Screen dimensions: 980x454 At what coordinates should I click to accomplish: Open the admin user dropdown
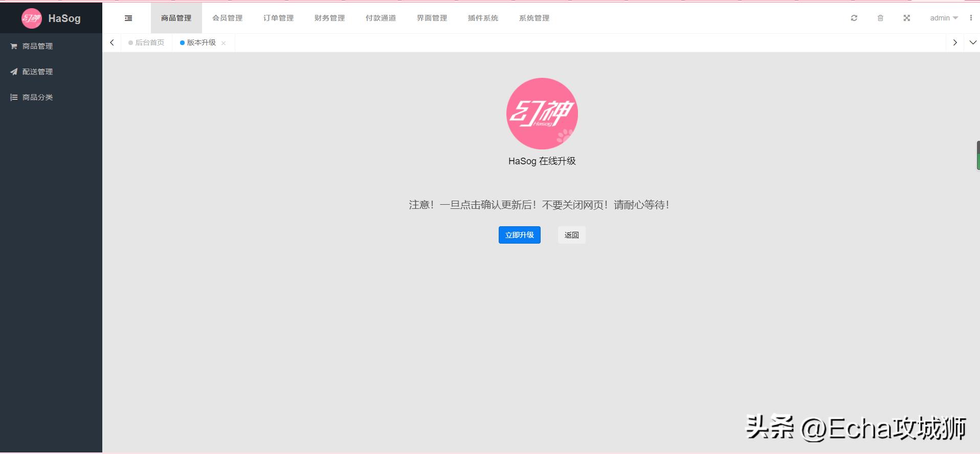pyautogui.click(x=944, y=18)
